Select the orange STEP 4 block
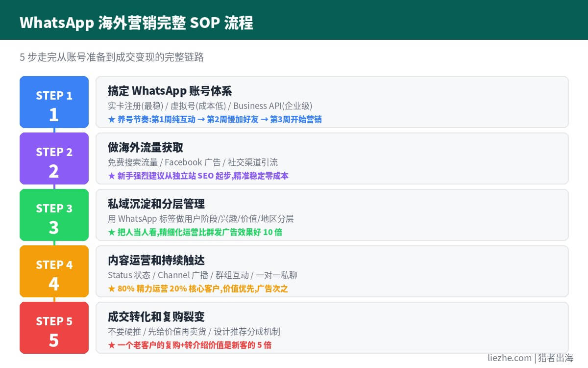588x368 pixels. point(54,271)
